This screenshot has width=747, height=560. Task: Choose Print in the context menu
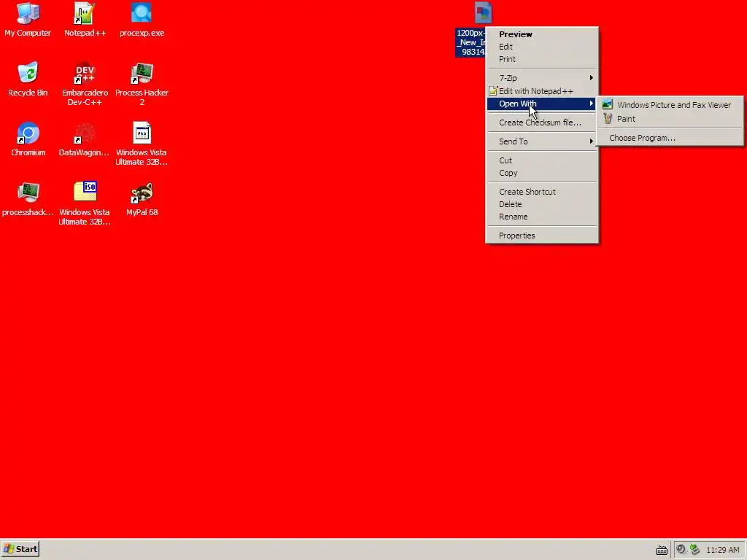coord(542,59)
